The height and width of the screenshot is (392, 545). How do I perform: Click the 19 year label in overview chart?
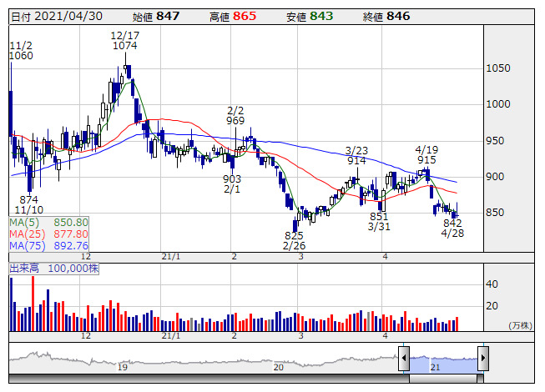click(x=123, y=367)
